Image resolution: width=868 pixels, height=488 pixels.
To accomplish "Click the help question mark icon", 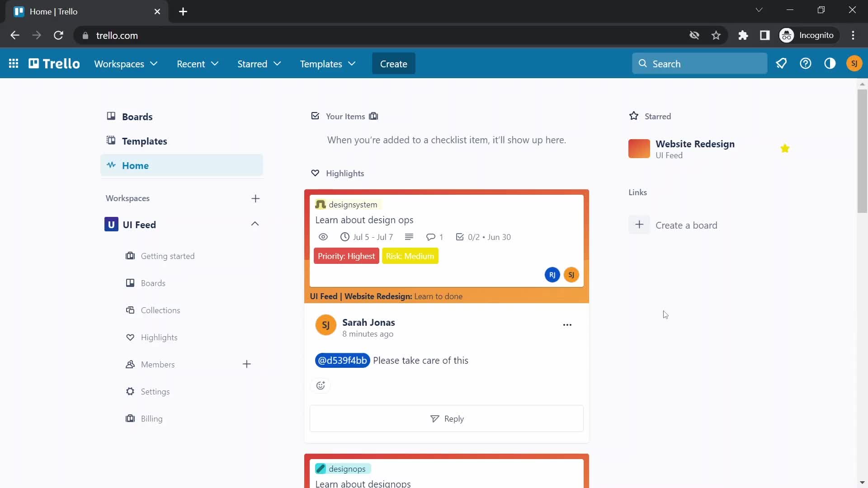I will tap(806, 64).
